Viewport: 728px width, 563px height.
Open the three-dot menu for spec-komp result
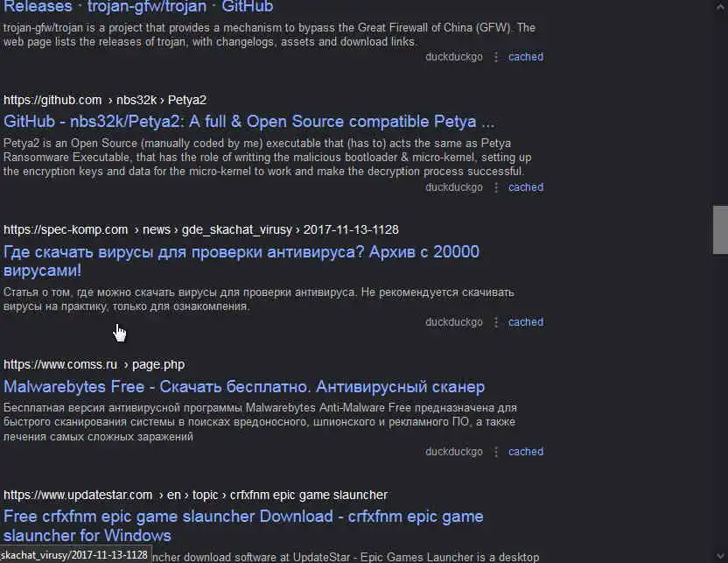496,322
